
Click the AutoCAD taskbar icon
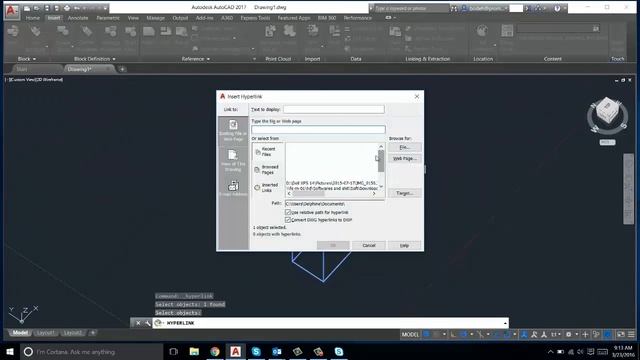(x=236, y=351)
